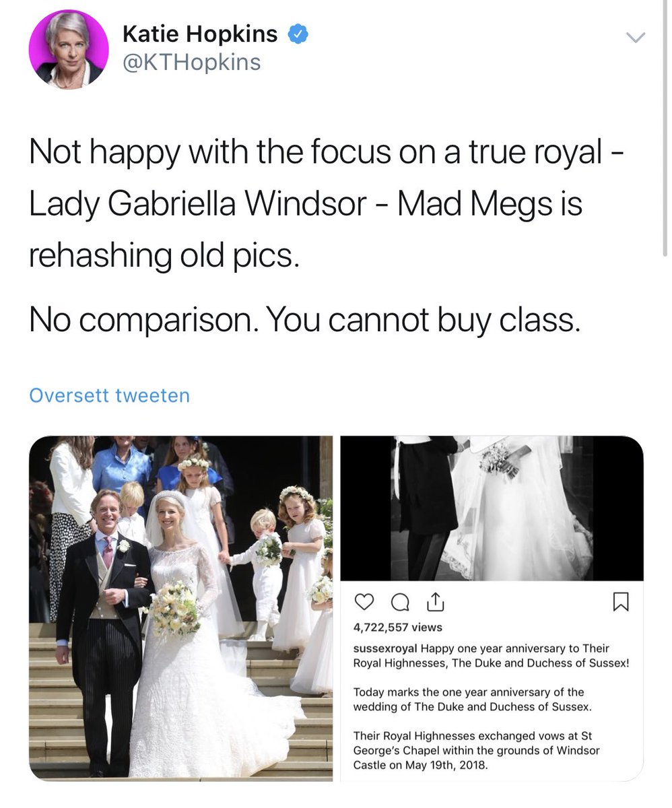Tap the share upload arrow icon
Image resolution: width=672 pixels, height=808 pixels.
pyautogui.click(x=434, y=601)
